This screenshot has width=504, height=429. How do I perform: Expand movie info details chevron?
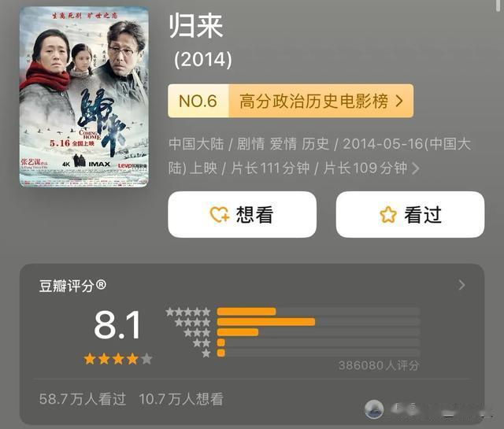tap(415, 168)
